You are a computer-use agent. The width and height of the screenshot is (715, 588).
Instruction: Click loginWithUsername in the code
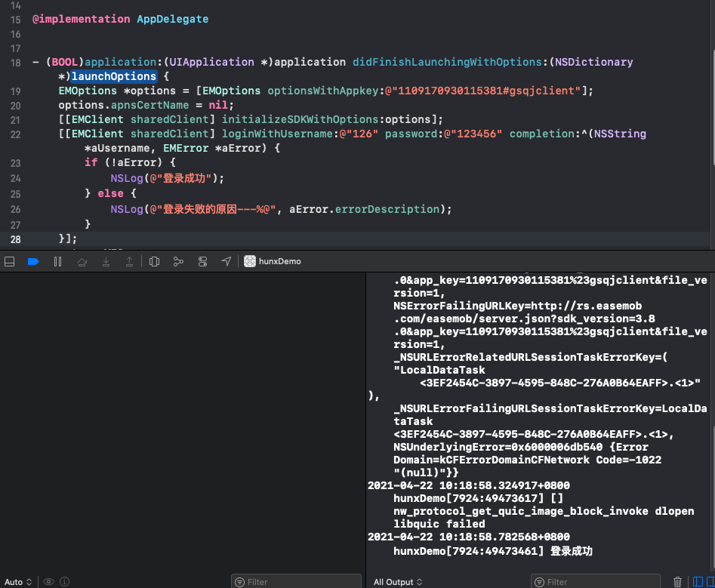click(277, 134)
